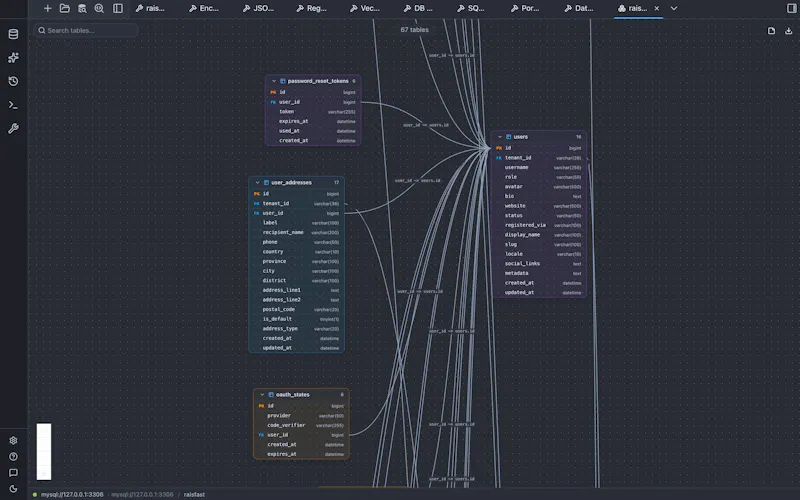Screen dimensions: 800x500
Task: Select the users table title
Action: point(520,137)
